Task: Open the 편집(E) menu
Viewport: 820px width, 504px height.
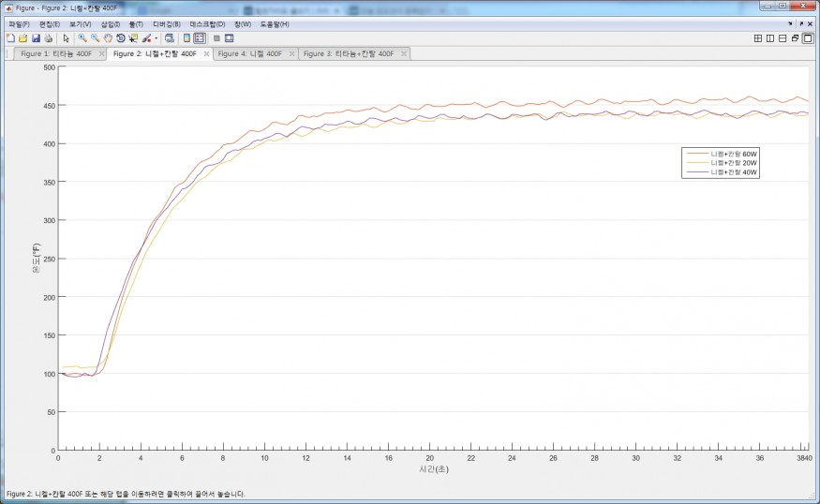Action: coord(50,24)
